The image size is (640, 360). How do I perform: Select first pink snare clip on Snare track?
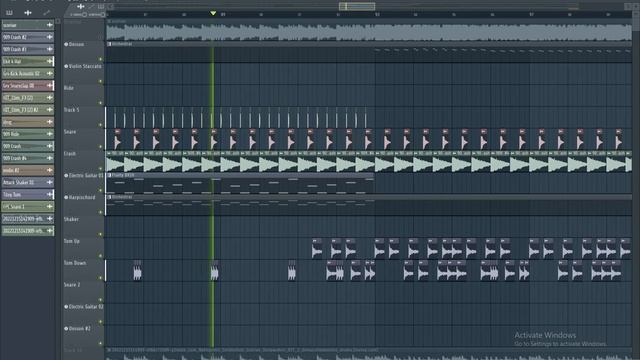click(x=117, y=139)
